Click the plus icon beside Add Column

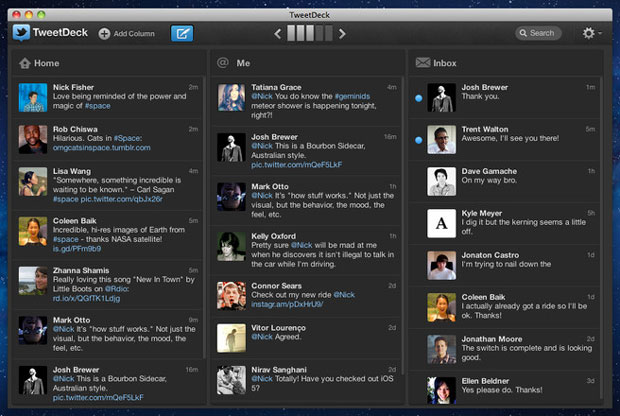104,34
